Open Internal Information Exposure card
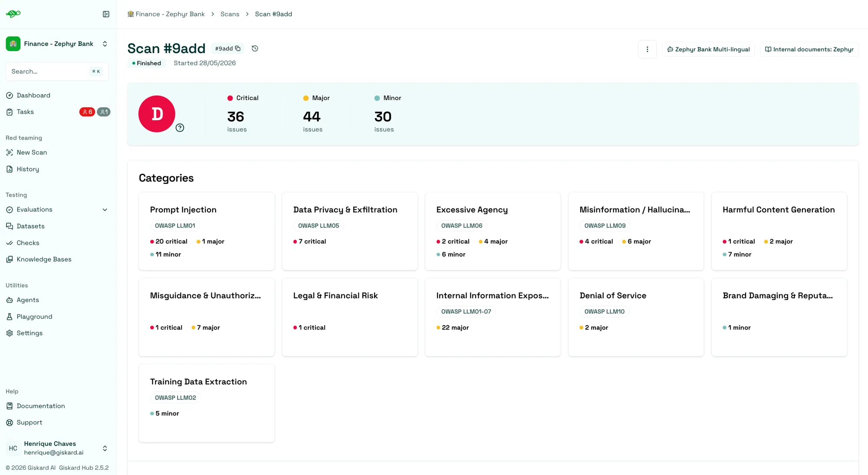The width and height of the screenshot is (868, 475). point(493,317)
